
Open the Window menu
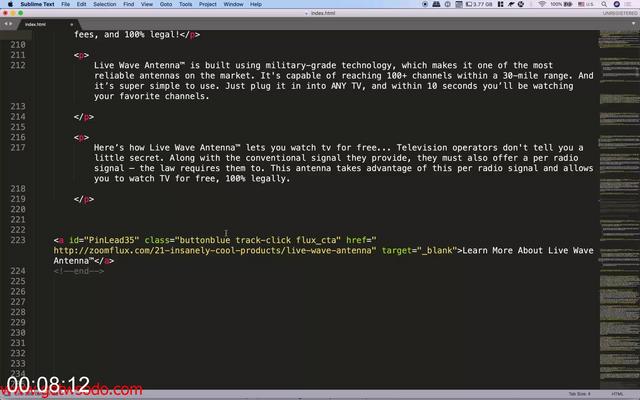pyautogui.click(x=233, y=4)
